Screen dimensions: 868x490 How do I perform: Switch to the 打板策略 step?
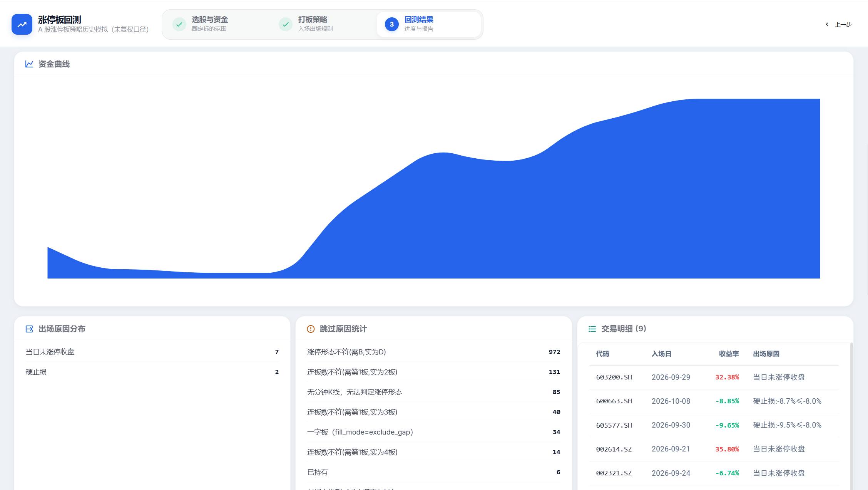(x=323, y=24)
